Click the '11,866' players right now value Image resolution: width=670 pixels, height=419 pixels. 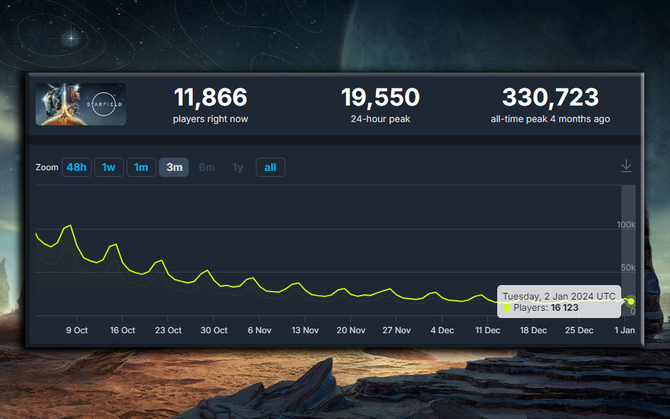coord(211,97)
